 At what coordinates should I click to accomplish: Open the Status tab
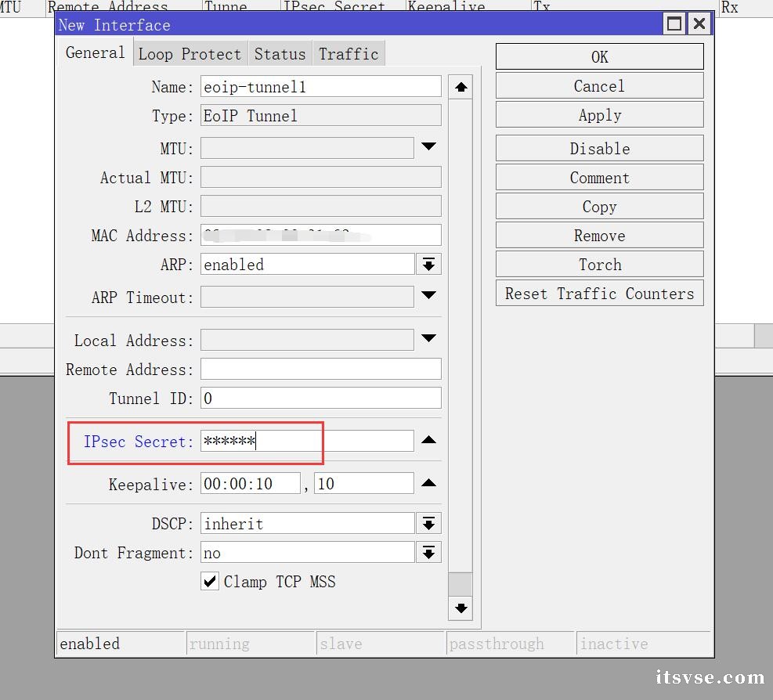click(x=280, y=54)
